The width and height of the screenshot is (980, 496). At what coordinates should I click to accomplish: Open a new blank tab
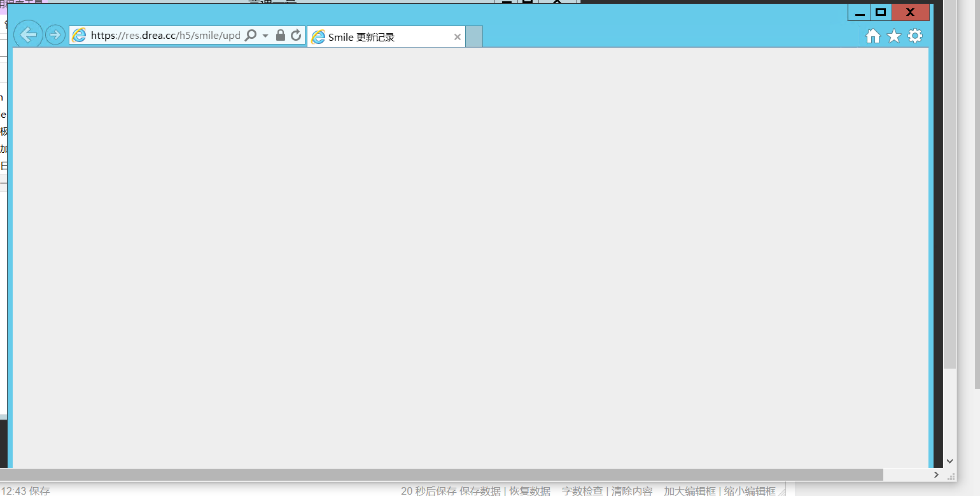(x=474, y=37)
